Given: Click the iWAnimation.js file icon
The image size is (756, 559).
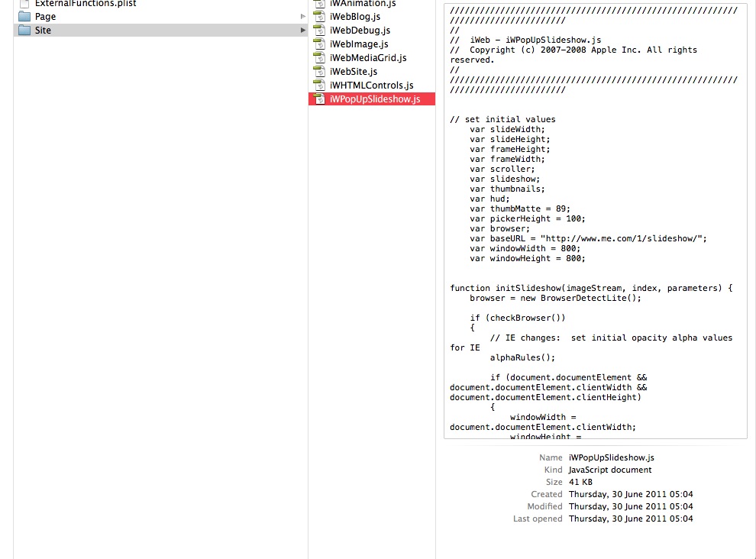Looking at the screenshot, I should click(319, 4).
